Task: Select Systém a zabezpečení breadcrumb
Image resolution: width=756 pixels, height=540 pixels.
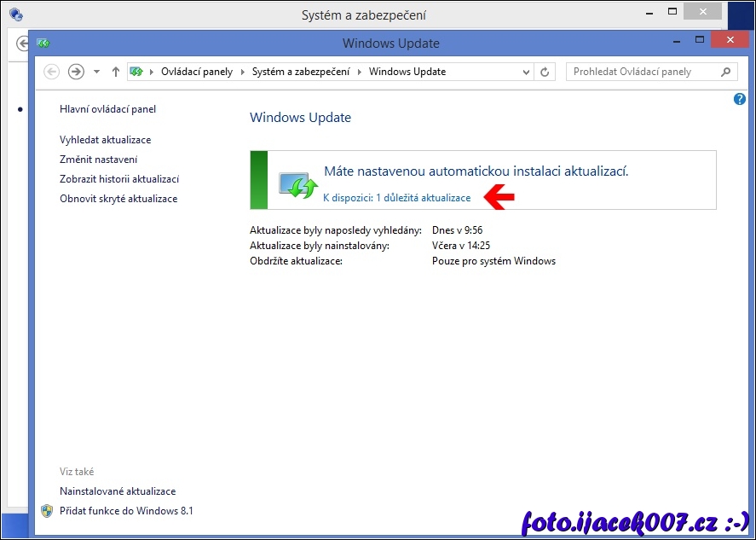Action: click(x=301, y=72)
